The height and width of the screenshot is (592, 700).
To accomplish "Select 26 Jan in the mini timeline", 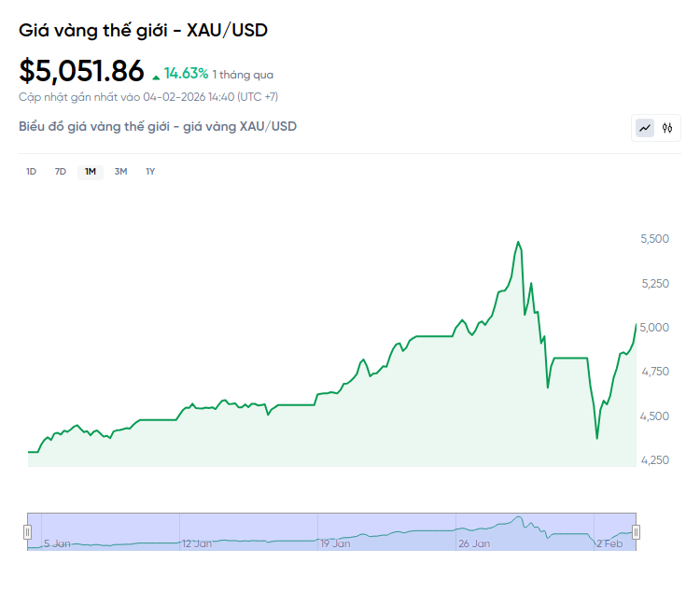I will (474, 543).
